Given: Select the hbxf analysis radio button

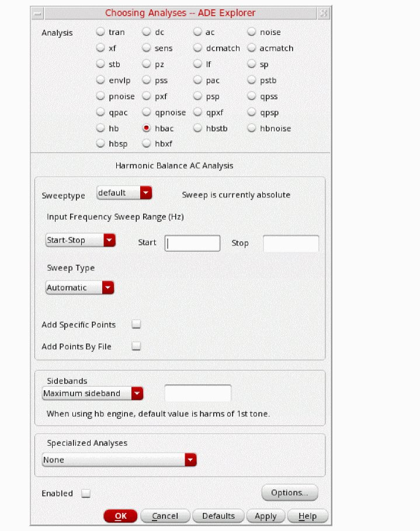Looking at the screenshot, I should [x=146, y=144].
